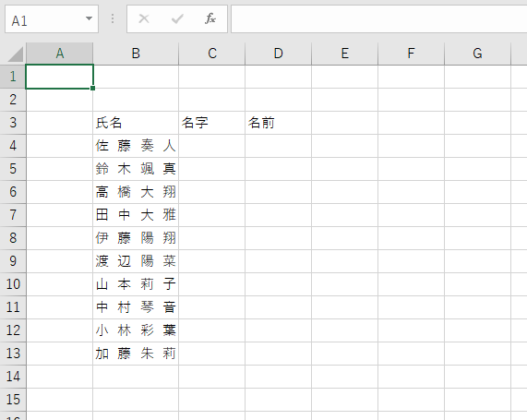The image size is (527, 420).
Task: Click the formula bar handle dots
Action: 113,18
